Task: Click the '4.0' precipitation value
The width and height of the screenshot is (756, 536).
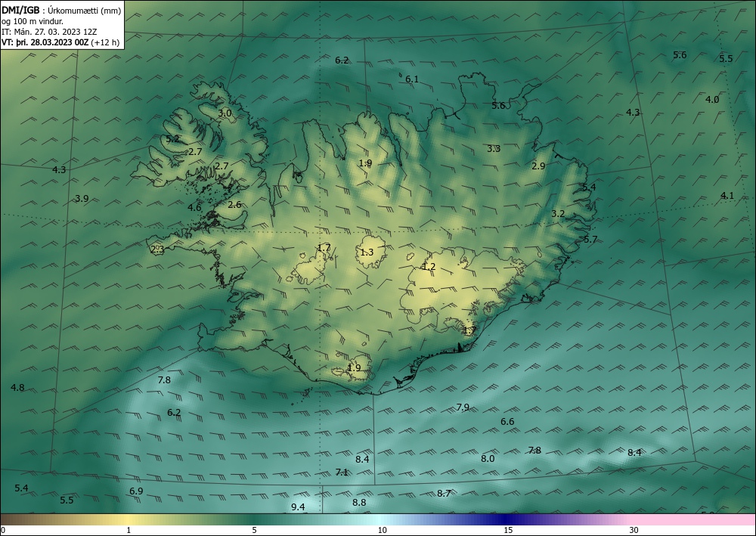Action: (712, 99)
